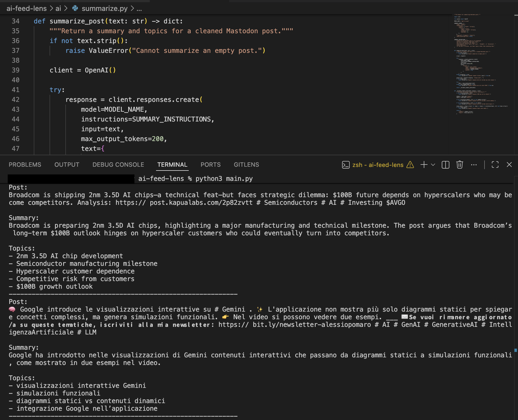Select the GITLENS panel tab
Screen dimensions: 518x420
coord(246,165)
